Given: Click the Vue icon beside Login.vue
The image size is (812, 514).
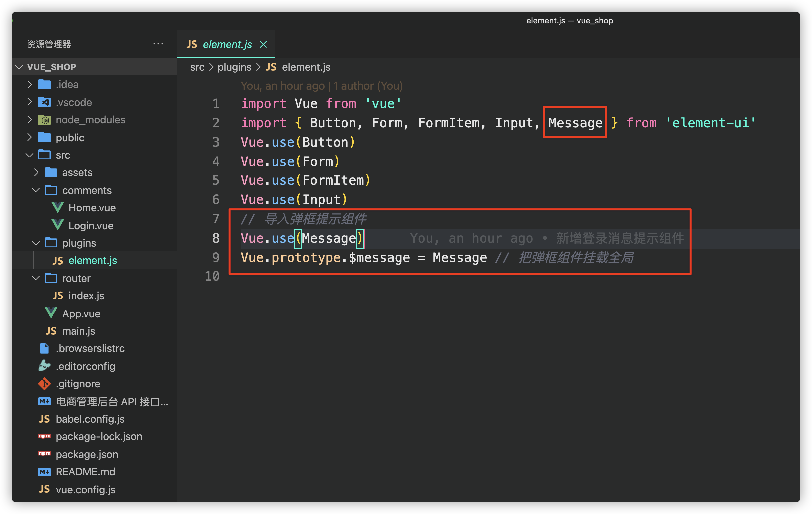Looking at the screenshot, I should tap(58, 225).
